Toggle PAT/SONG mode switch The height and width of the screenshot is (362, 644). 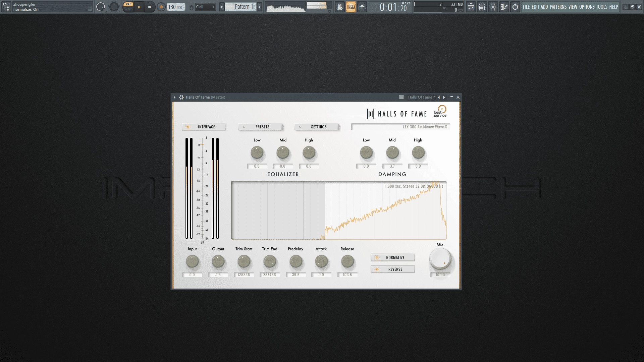point(128,7)
